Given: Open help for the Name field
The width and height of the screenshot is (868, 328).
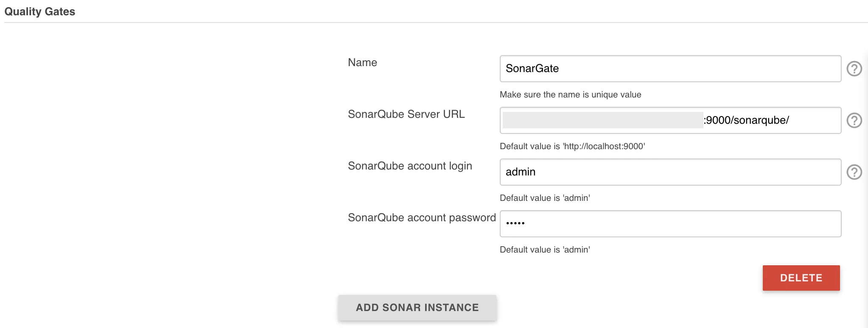Looking at the screenshot, I should [x=854, y=69].
